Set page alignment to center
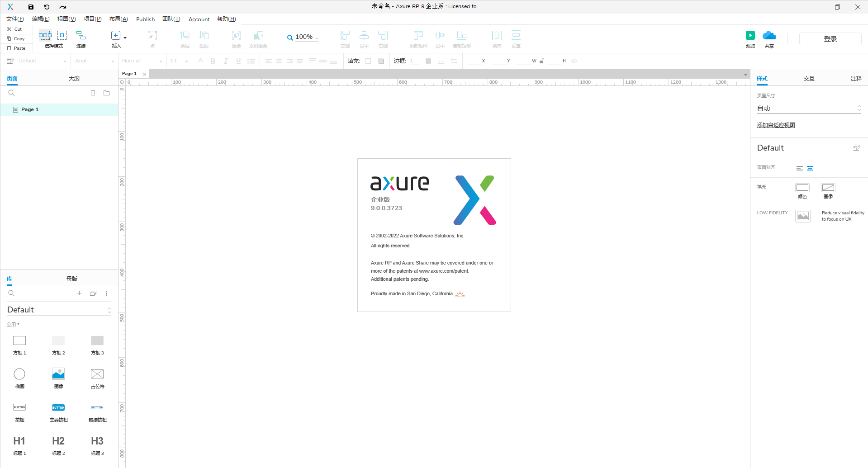868x468 pixels. 810,168
